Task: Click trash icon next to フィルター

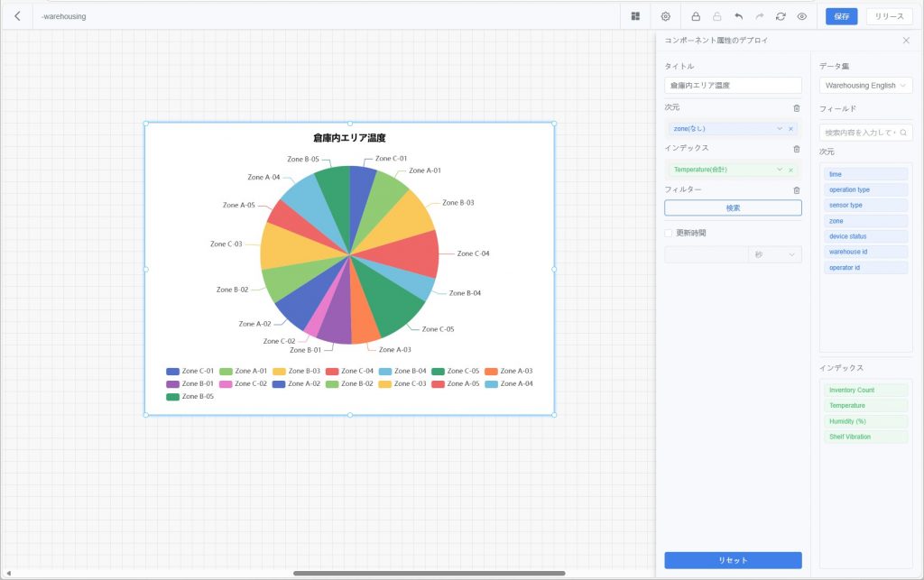Action: coord(796,189)
